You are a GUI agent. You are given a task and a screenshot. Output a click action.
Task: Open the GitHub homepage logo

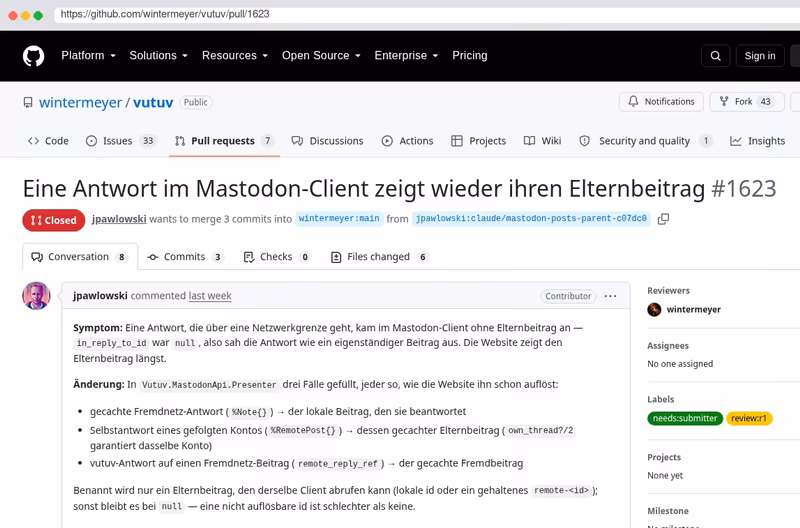[x=33, y=56]
